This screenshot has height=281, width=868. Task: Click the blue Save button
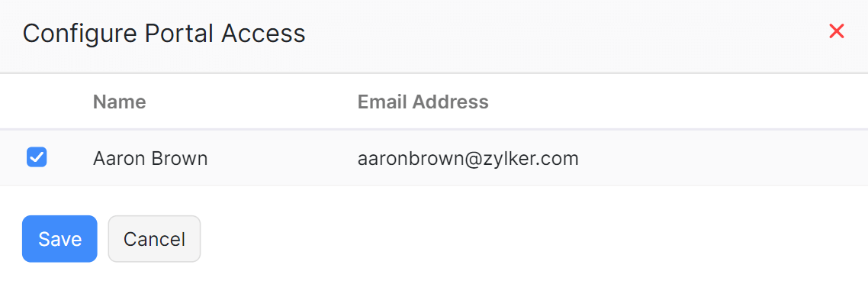coord(59,239)
